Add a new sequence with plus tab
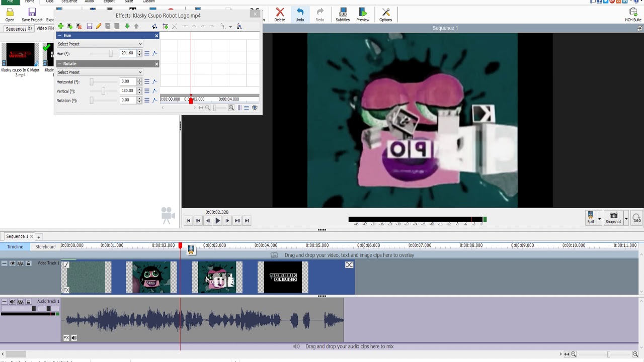This screenshot has height=362, width=644. [38, 237]
